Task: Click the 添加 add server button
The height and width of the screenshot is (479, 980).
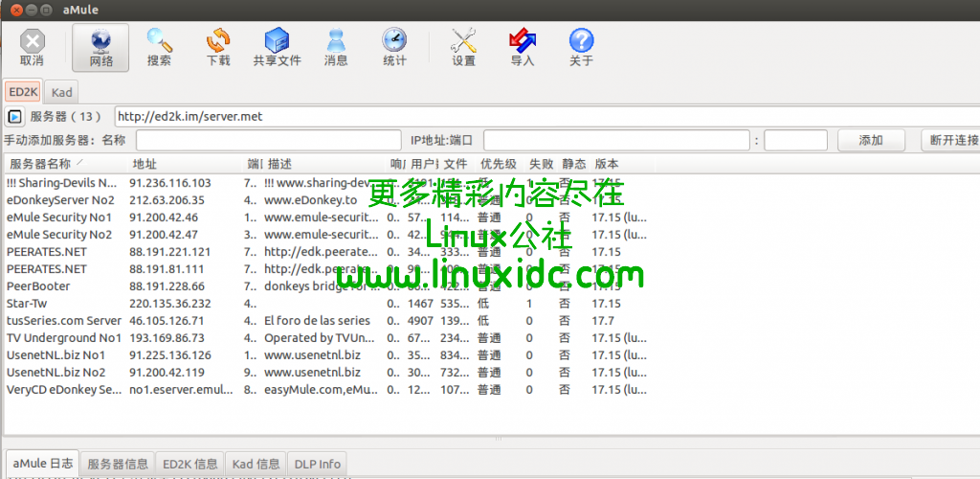Action: [871, 141]
